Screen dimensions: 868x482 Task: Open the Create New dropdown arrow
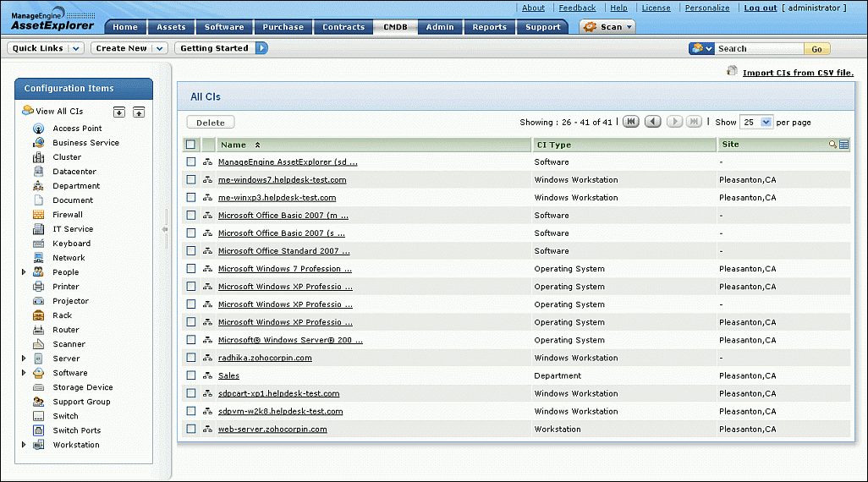tap(159, 48)
